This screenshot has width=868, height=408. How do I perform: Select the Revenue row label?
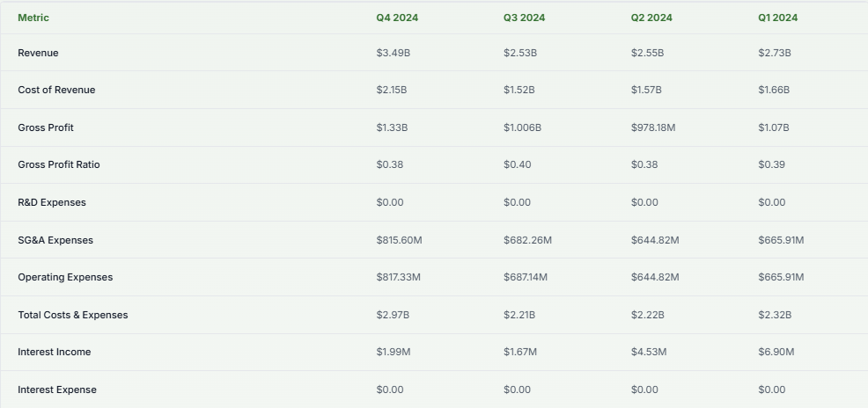pyautogui.click(x=38, y=53)
